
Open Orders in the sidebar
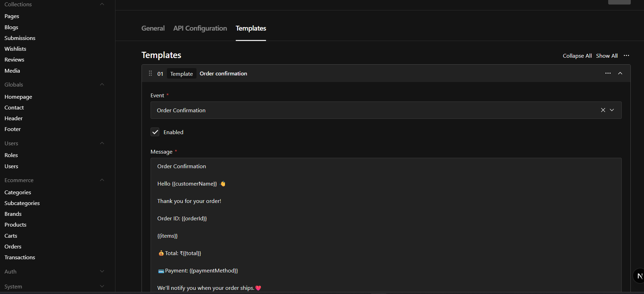(x=13, y=246)
